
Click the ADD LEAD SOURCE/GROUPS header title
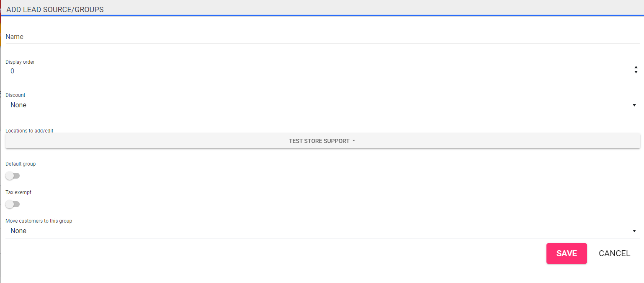pos(55,9)
